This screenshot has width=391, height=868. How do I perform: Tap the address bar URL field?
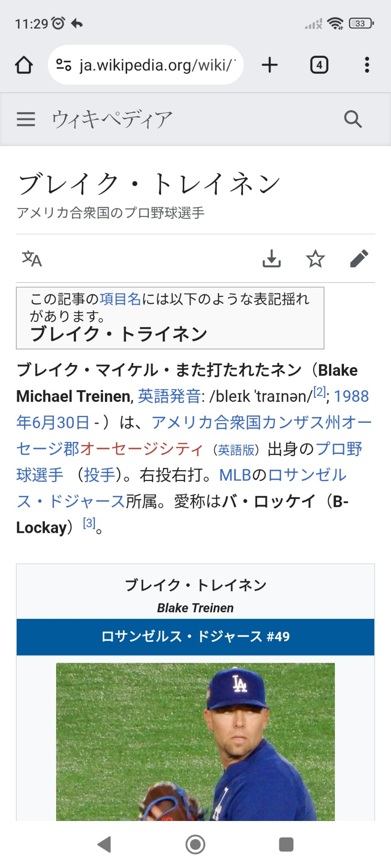click(156, 65)
